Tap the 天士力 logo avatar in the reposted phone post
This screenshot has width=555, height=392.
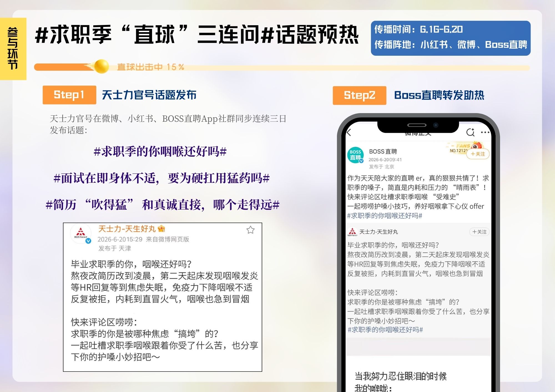[x=352, y=232]
